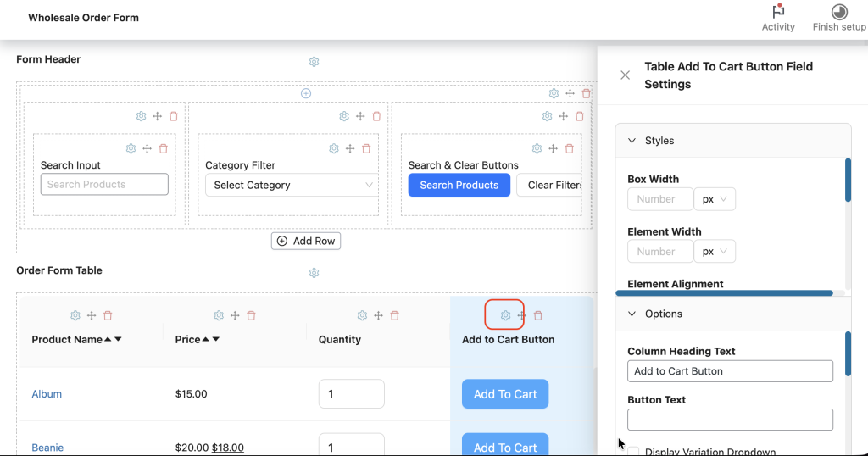Image resolution: width=868 pixels, height=456 pixels.
Task: Open Box Width unit px dropdown
Action: (715, 199)
